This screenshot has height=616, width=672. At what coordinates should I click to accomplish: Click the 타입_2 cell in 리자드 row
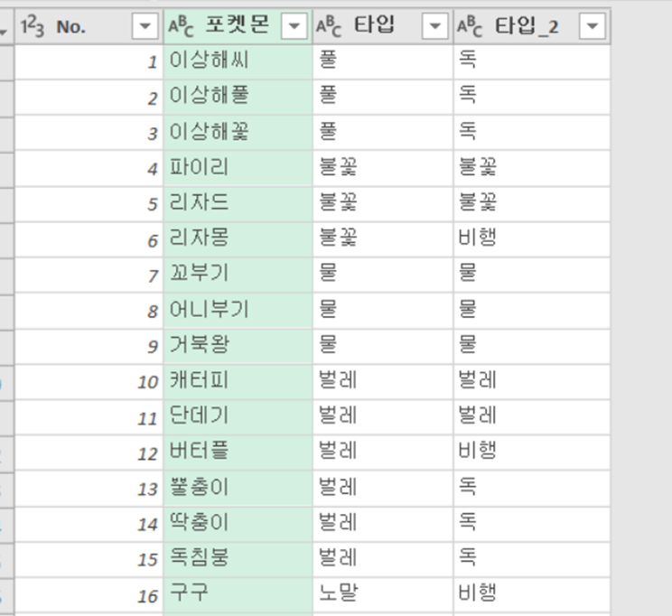[x=532, y=204]
